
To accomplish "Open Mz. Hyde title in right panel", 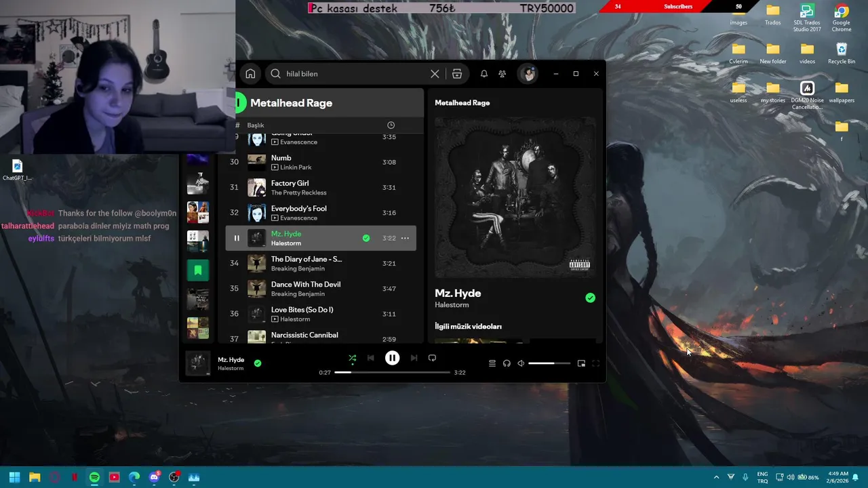I will (x=458, y=293).
